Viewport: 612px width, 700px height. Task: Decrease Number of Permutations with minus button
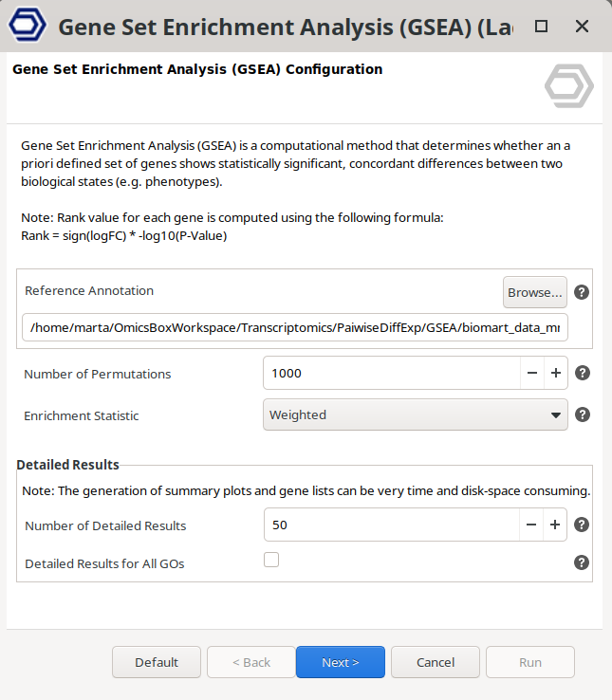[x=531, y=373]
